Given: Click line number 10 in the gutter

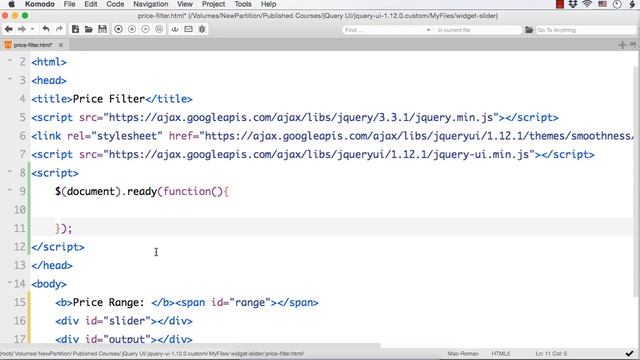Looking at the screenshot, I should pyautogui.click(x=20, y=210).
